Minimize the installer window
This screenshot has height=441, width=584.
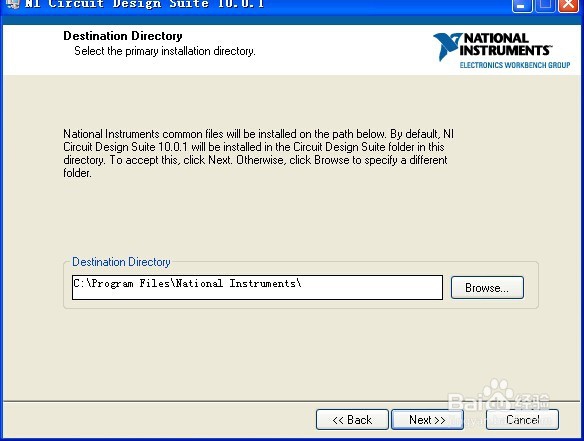[522, 5]
